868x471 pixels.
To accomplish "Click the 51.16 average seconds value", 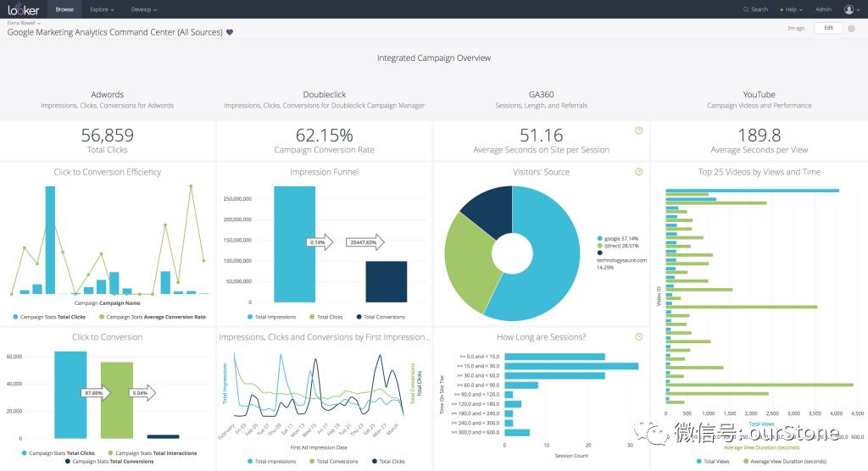I will [x=542, y=135].
